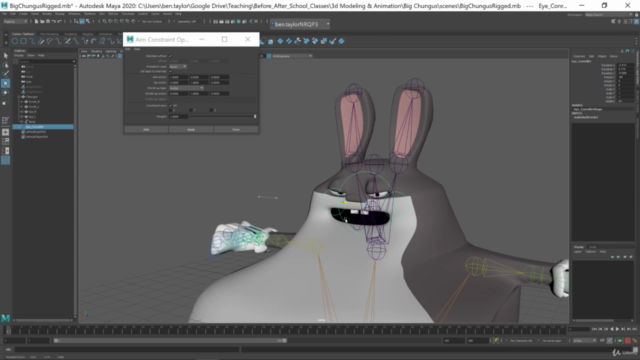Click Add in Aim Constraint Options
Viewport: 640px width, 360px height.
[x=146, y=129]
